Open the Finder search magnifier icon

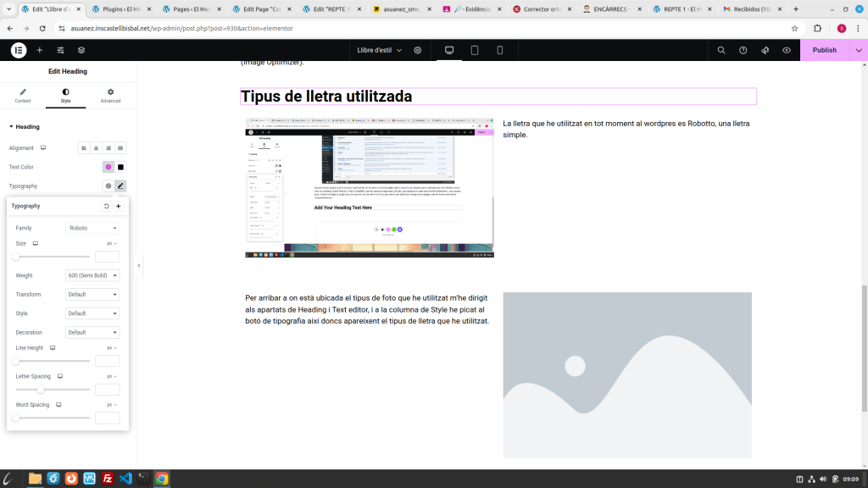721,50
